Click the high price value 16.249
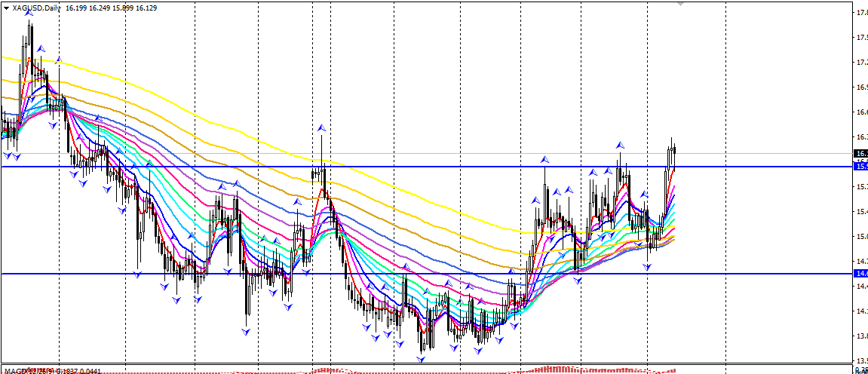The image size is (868, 374). (99, 8)
